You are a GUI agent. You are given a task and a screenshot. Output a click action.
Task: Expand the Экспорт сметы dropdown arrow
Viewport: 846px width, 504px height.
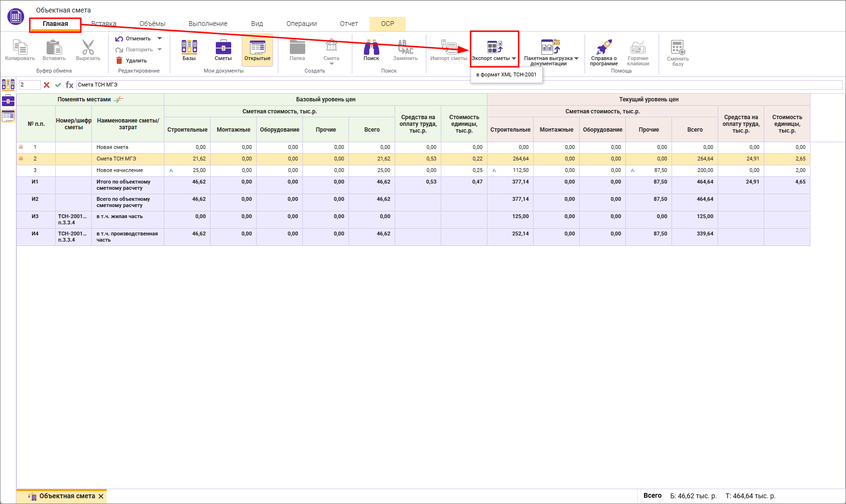click(x=514, y=59)
